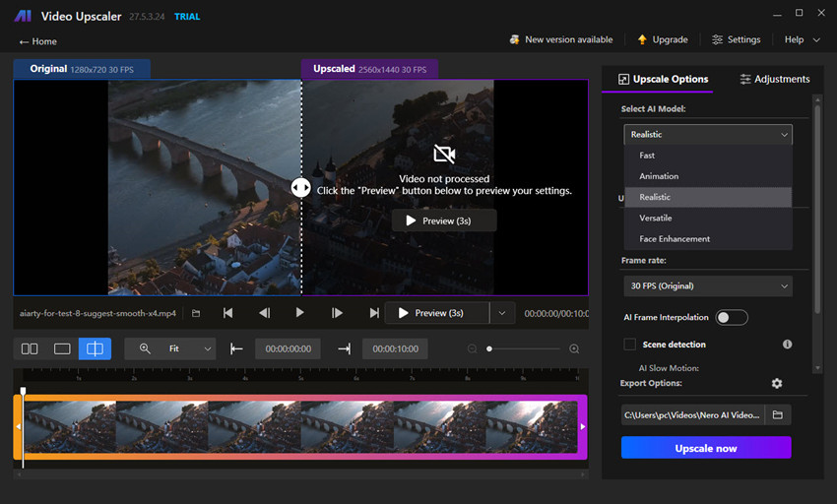Click the Preview (3s) button on video
Image resolution: width=837 pixels, height=504 pixels.
[444, 220]
